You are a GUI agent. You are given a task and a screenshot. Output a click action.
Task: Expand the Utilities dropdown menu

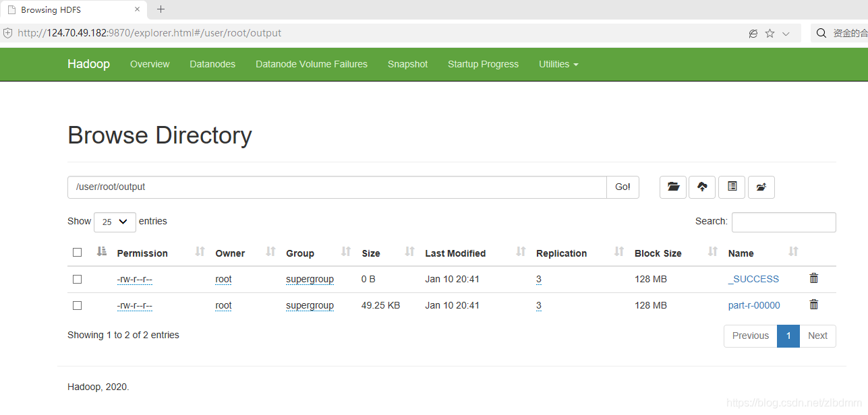coord(558,64)
